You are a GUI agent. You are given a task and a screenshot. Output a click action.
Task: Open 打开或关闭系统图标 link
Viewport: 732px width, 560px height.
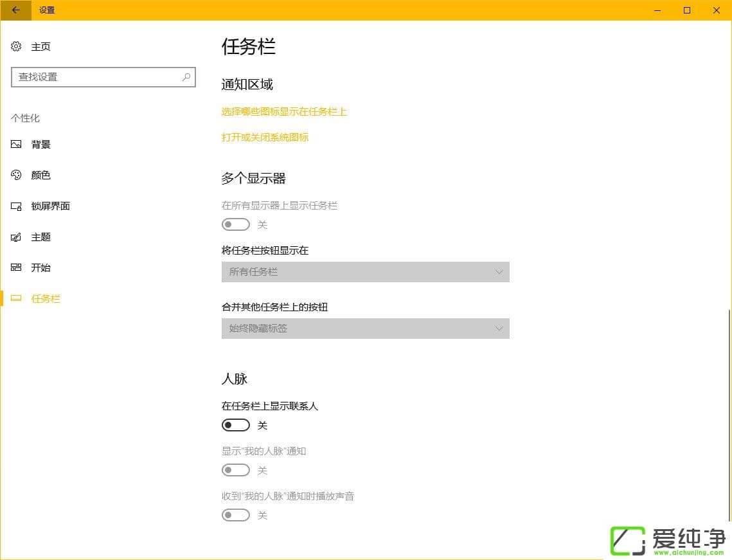tap(265, 137)
